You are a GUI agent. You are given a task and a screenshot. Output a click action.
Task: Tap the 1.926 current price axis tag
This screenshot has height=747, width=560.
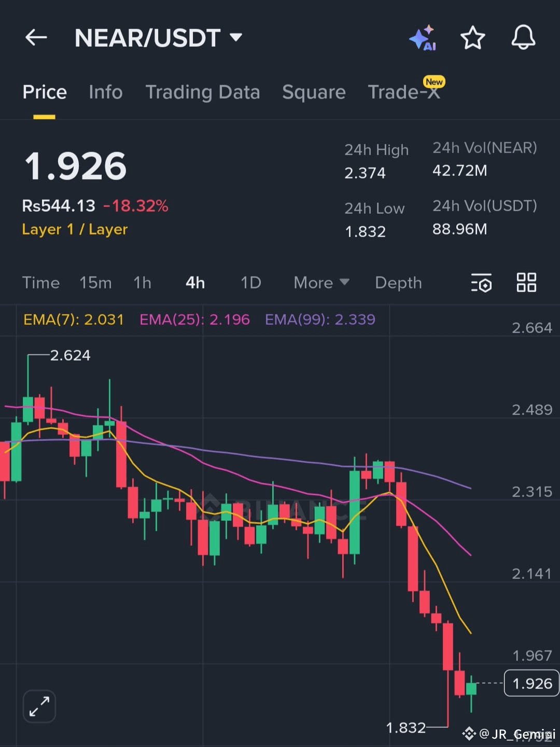(x=532, y=684)
